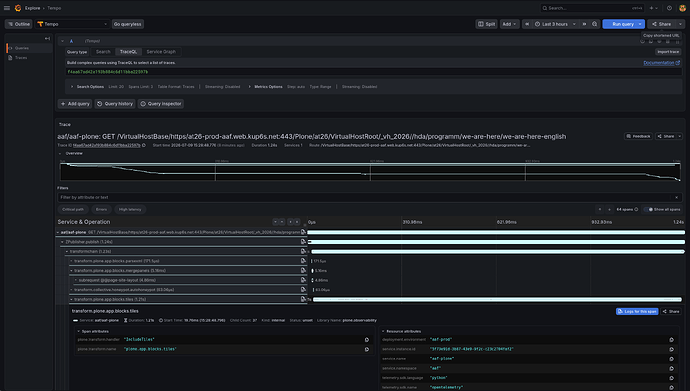690x391 pixels.
Task: Open span link icon for ZPublisher.publish row
Action: [303, 242]
